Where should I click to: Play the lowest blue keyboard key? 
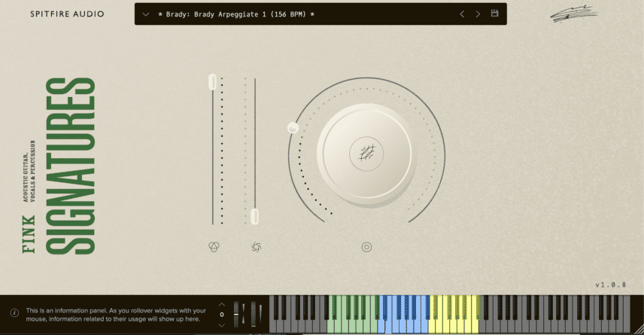pyautogui.click(x=381, y=327)
